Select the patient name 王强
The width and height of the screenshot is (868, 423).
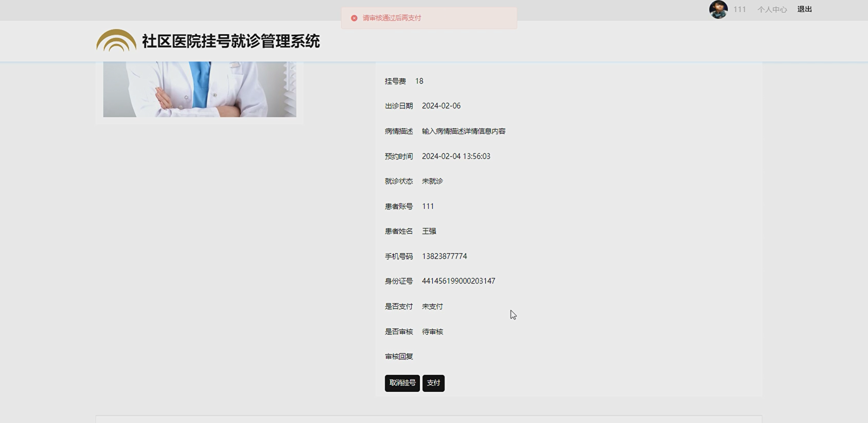pos(429,231)
